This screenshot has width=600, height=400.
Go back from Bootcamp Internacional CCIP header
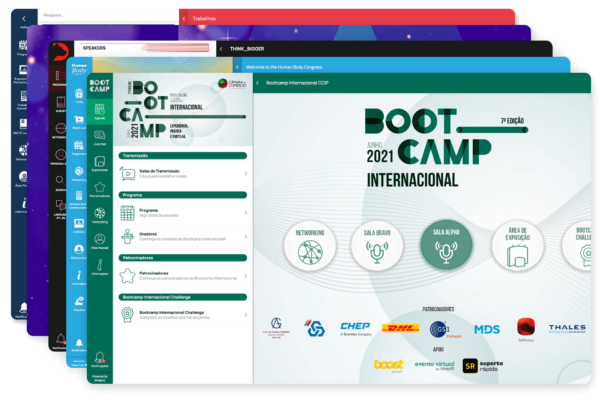click(258, 83)
